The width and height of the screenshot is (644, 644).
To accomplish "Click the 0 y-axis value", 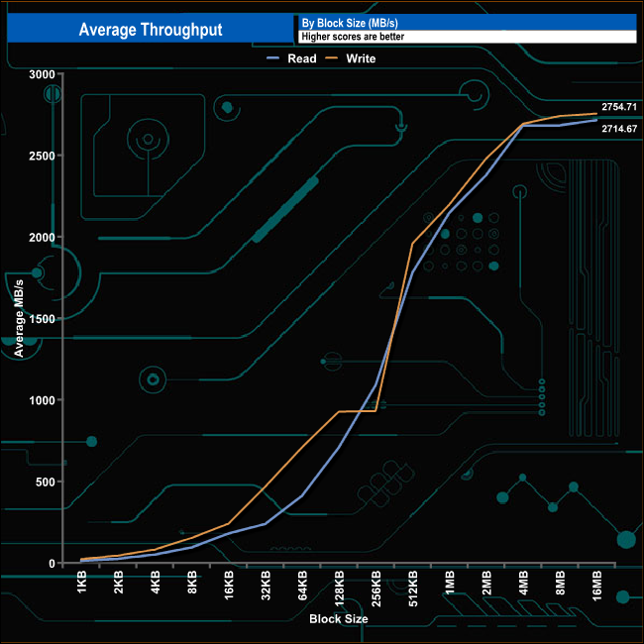I will [x=52, y=563].
